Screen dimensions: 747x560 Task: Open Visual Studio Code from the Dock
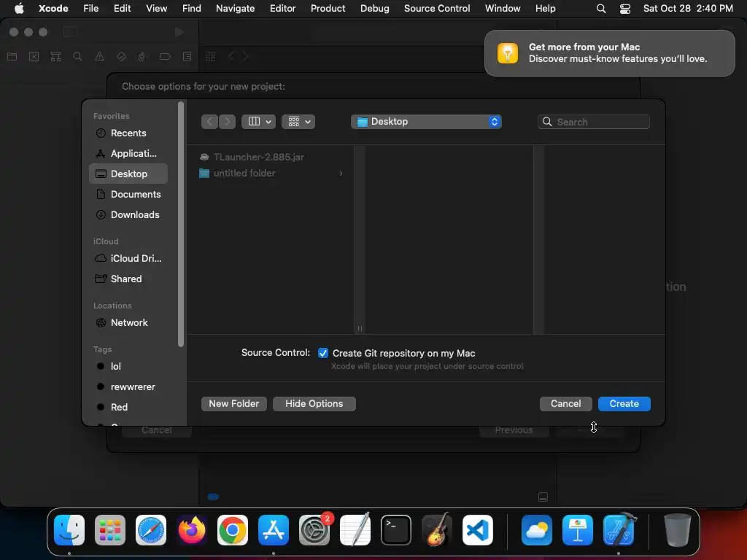478,530
